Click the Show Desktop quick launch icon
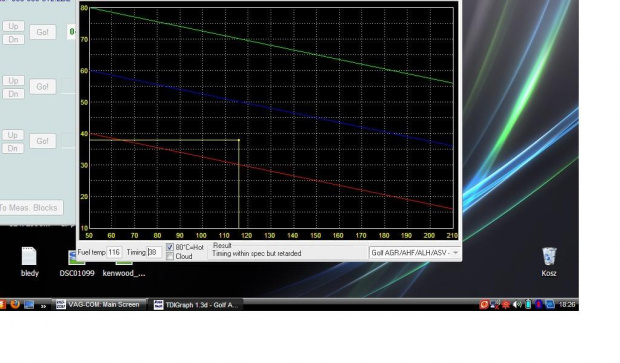The width and height of the screenshot is (620, 363). [29, 304]
